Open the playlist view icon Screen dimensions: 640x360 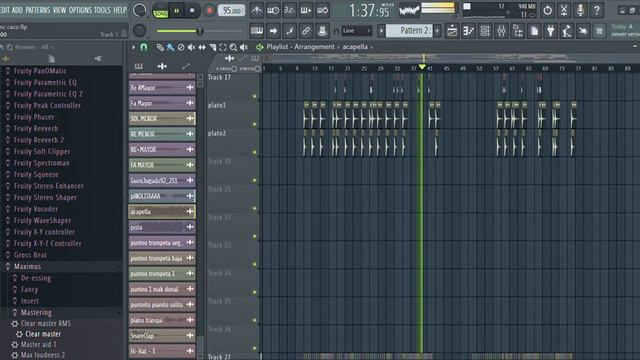pos(452,31)
